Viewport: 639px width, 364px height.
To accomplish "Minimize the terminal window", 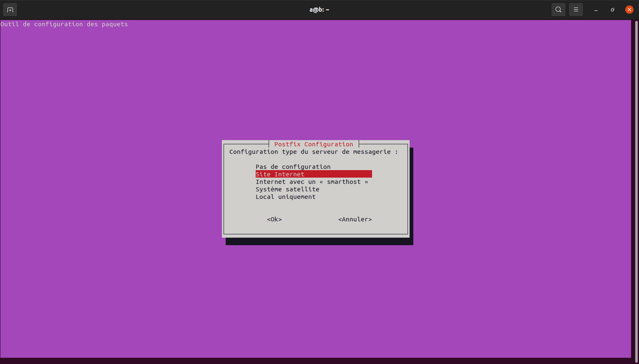I will click(x=596, y=10).
